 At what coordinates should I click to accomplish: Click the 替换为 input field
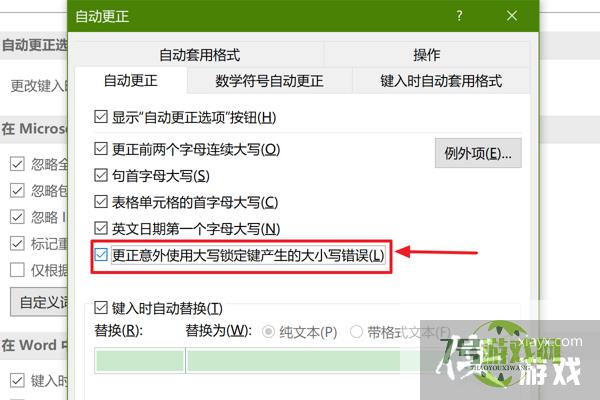[294, 361]
